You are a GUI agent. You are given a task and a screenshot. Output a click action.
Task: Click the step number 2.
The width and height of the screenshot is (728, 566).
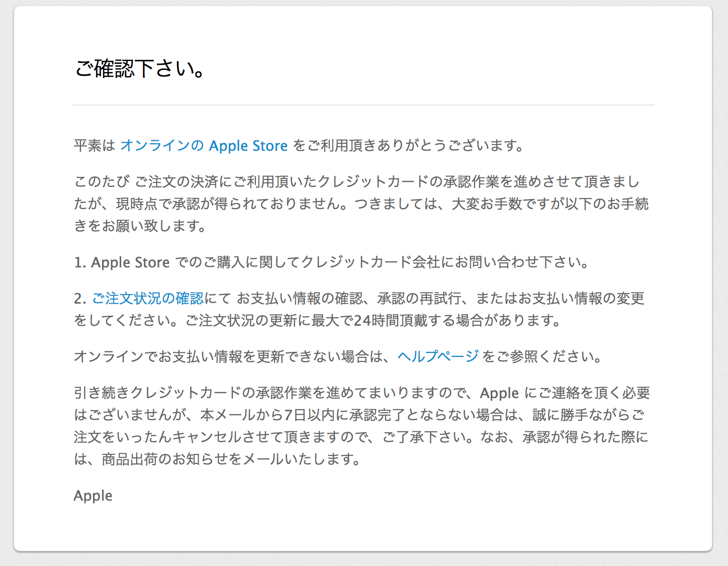click(79, 299)
